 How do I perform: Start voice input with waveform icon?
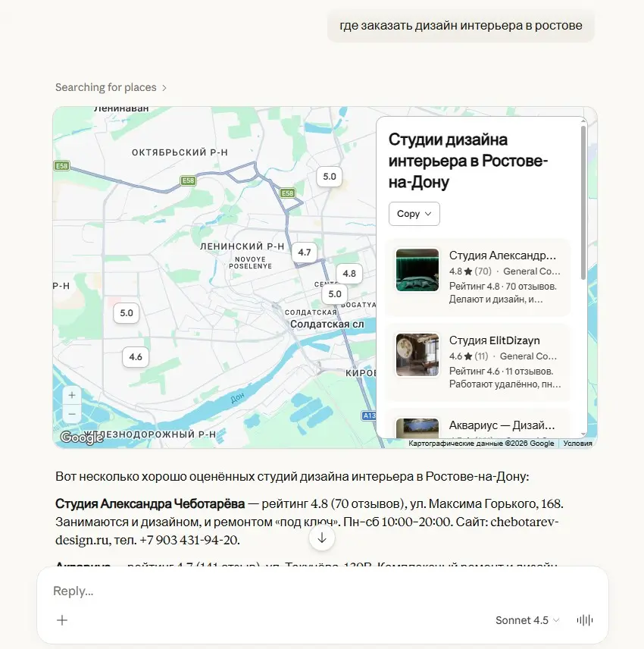585,620
